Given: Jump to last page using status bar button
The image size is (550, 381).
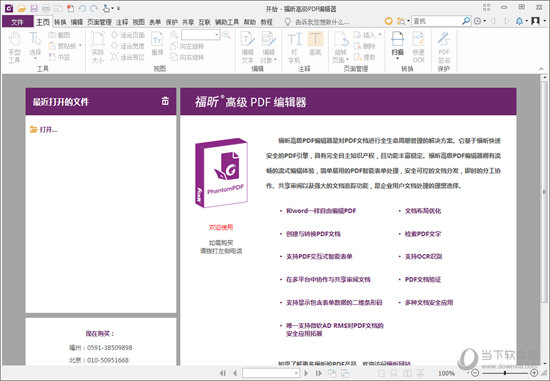Looking at the screenshot, I should point(318,373).
